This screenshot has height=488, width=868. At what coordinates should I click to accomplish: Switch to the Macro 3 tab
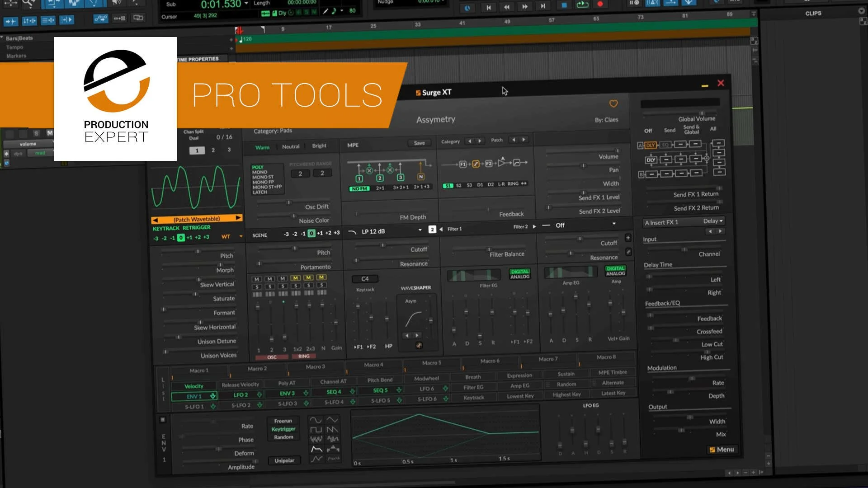click(316, 366)
